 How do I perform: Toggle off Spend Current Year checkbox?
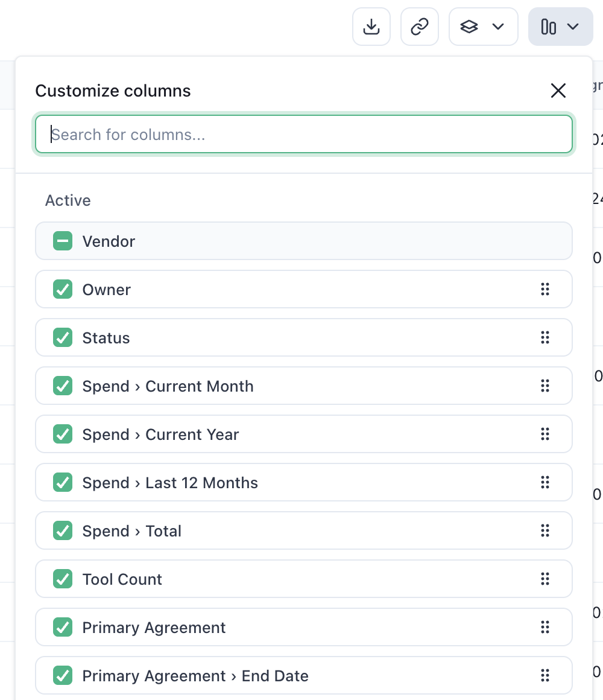pyautogui.click(x=63, y=434)
